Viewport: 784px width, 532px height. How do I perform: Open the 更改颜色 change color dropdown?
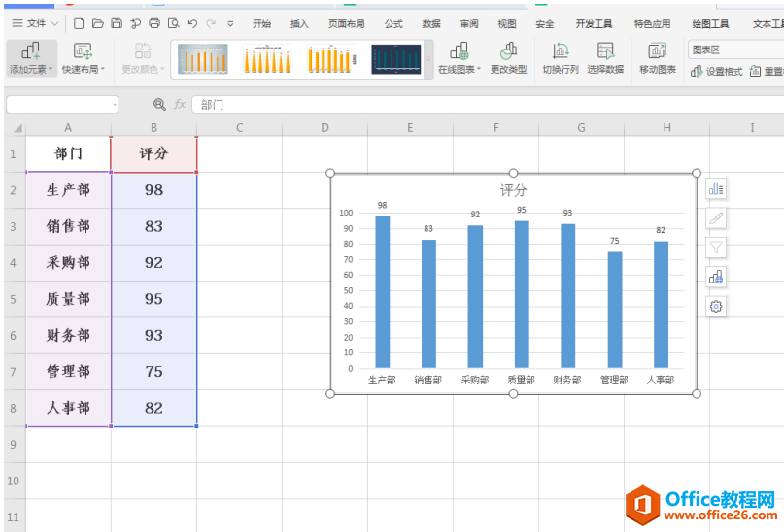[143, 58]
